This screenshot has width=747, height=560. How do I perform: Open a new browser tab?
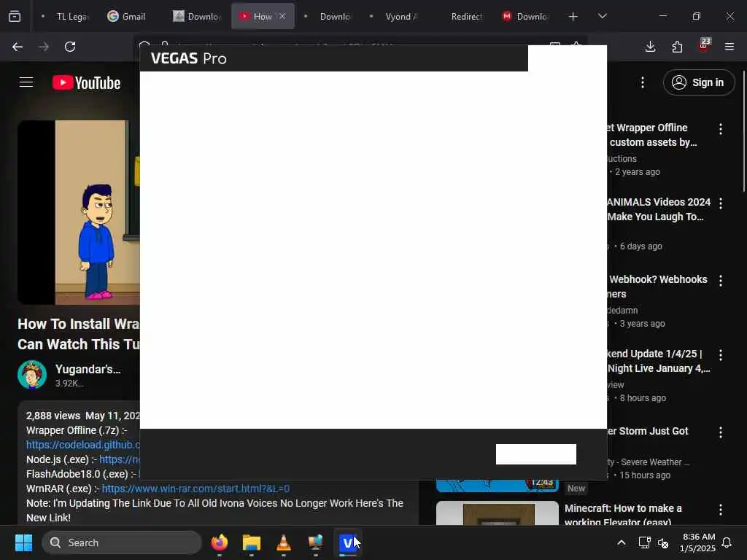tap(573, 17)
